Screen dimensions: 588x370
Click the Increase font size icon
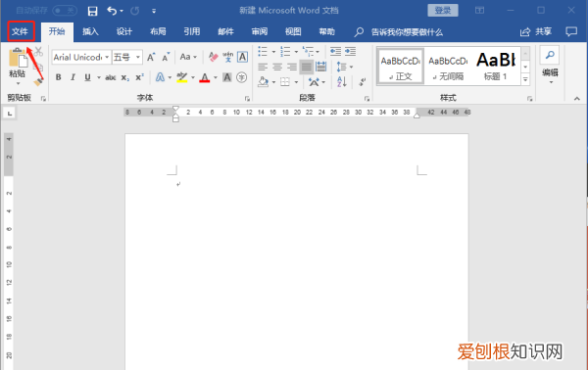coord(151,58)
